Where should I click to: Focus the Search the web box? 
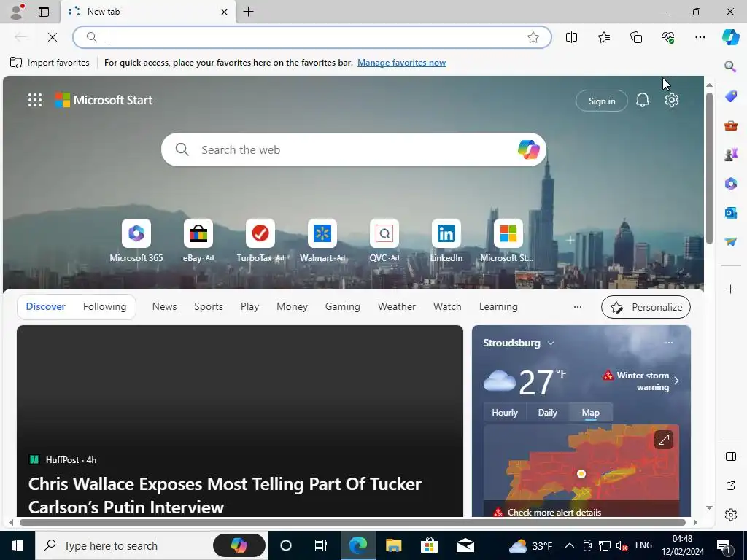(354, 149)
